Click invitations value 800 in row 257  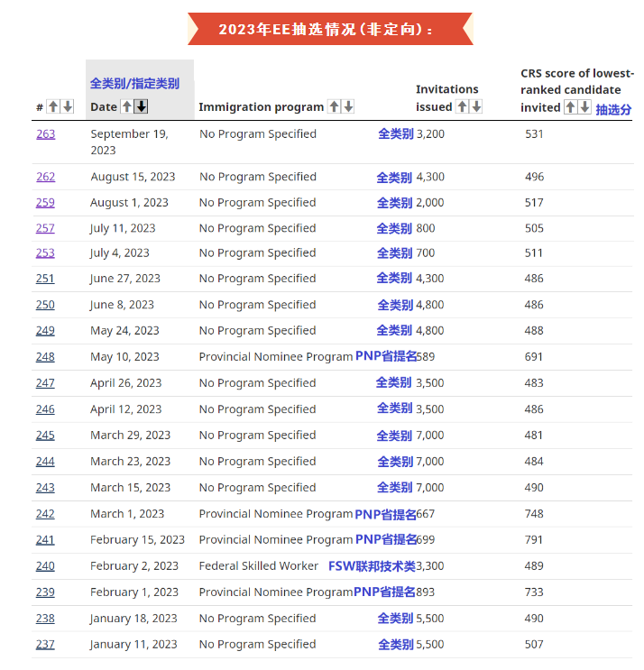426,228
